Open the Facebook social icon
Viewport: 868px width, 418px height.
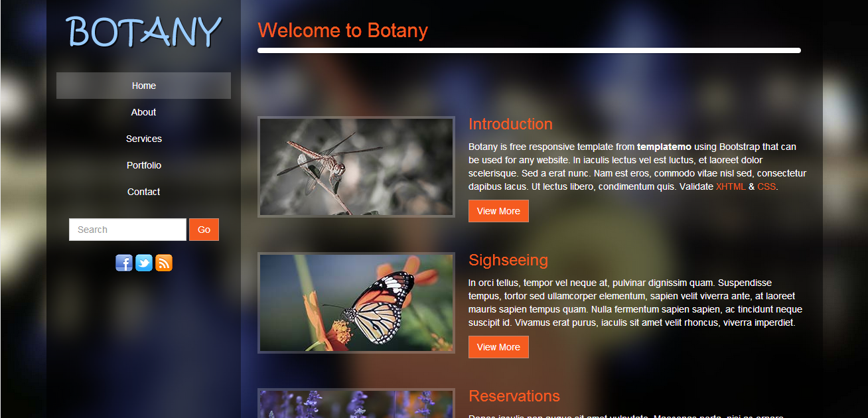point(124,263)
